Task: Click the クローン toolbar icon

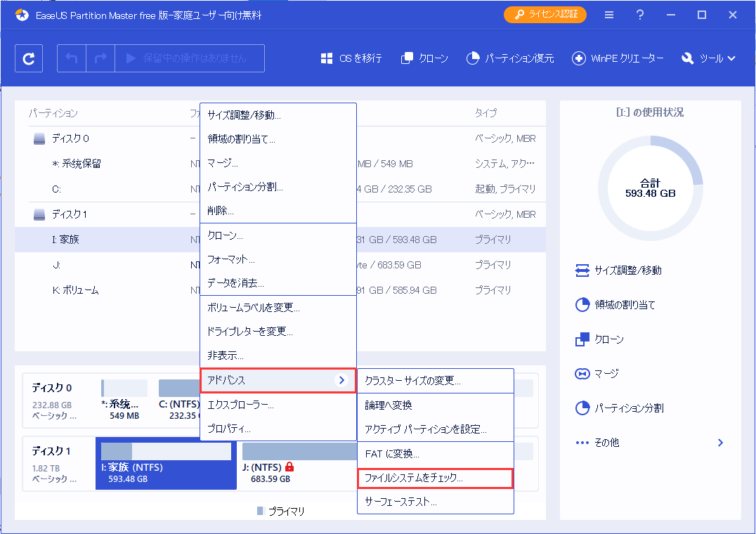Action: point(407,58)
